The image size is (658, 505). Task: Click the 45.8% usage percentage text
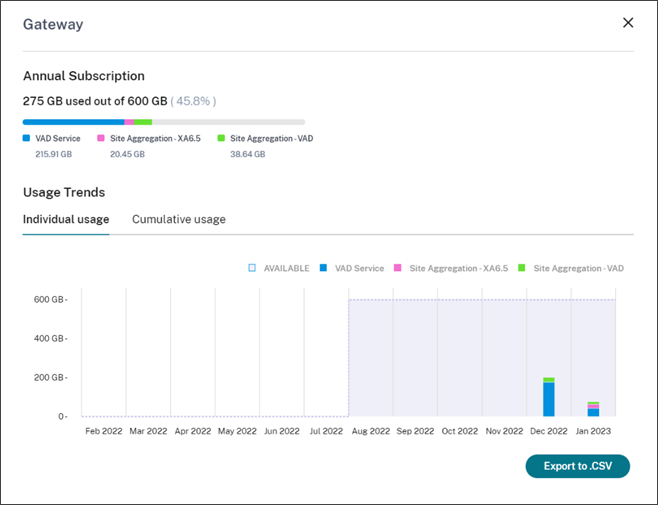tap(193, 101)
